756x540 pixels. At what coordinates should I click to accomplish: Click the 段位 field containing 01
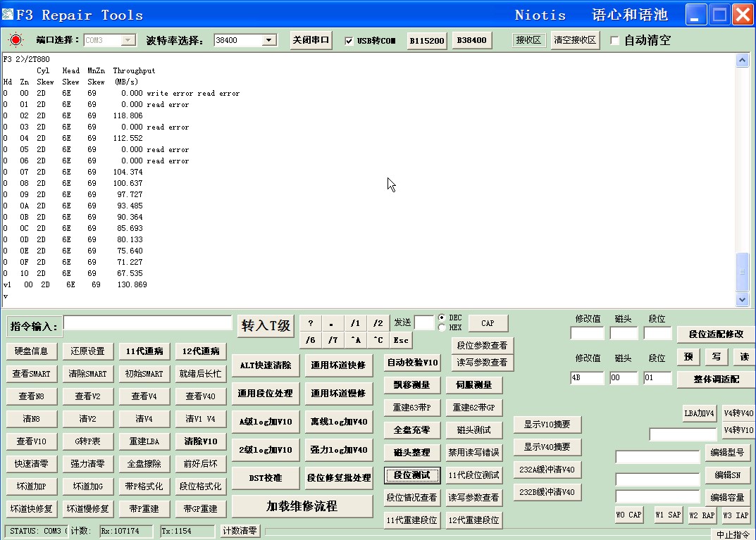(657, 378)
